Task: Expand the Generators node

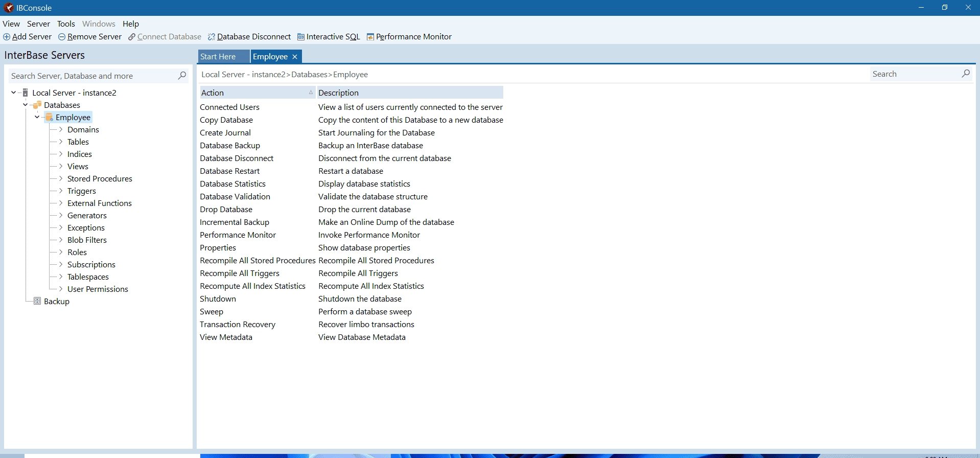Action: coord(61,215)
